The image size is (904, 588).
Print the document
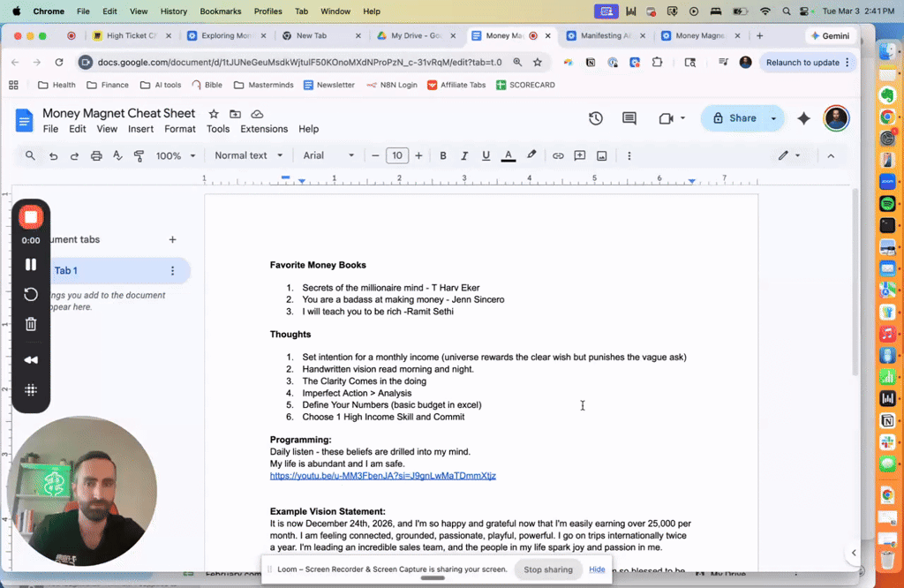coord(96,155)
